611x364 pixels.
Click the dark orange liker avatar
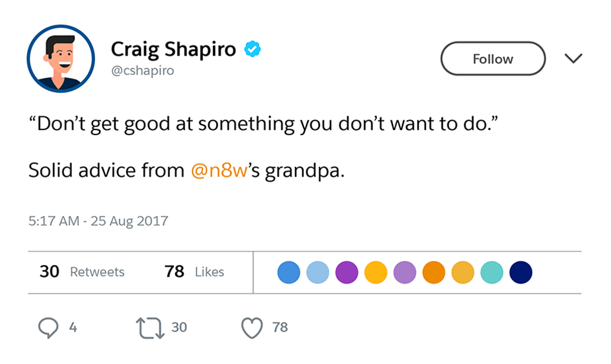pyautogui.click(x=434, y=272)
